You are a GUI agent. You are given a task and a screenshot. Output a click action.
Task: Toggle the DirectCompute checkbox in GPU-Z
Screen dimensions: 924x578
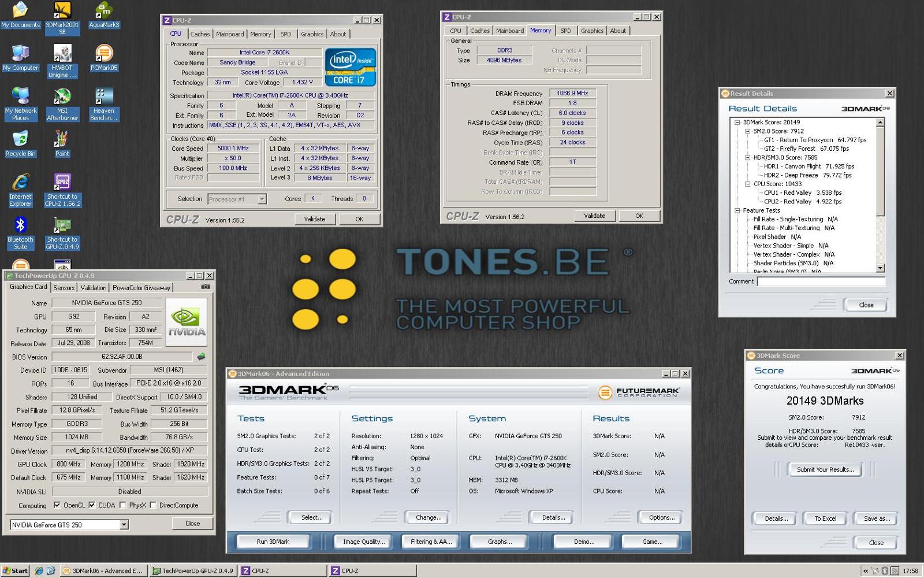pyautogui.click(x=153, y=505)
